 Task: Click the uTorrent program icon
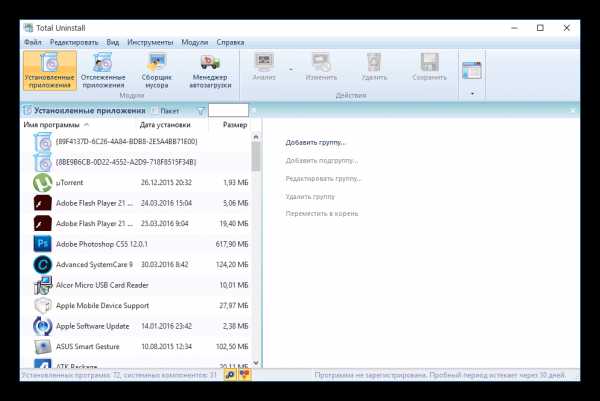click(x=42, y=183)
